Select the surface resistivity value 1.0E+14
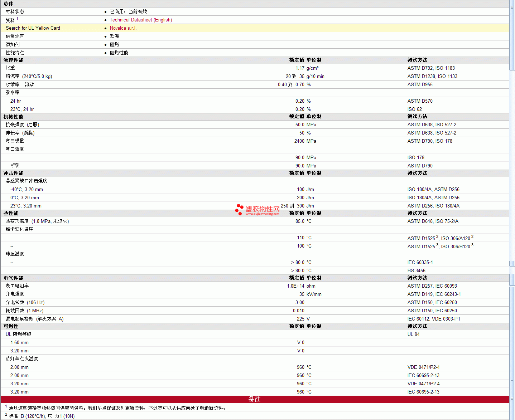This screenshot has width=515, height=420. coord(296,286)
